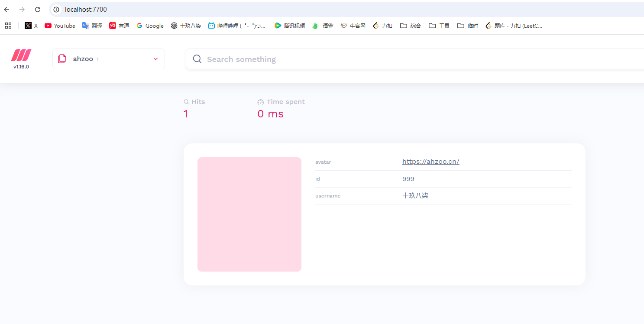Reload the page with the refresh icon
This screenshot has width=644, height=324.
pos(38,10)
